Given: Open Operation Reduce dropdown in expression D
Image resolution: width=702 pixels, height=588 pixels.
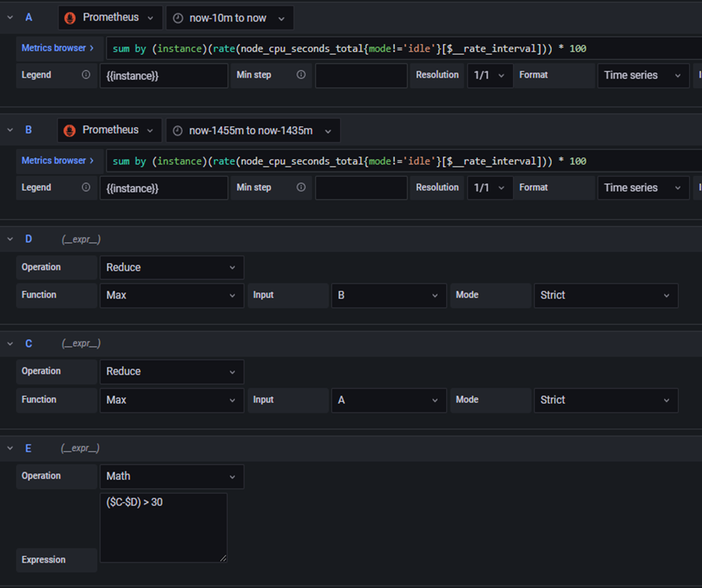Looking at the screenshot, I should (x=172, y=267).
